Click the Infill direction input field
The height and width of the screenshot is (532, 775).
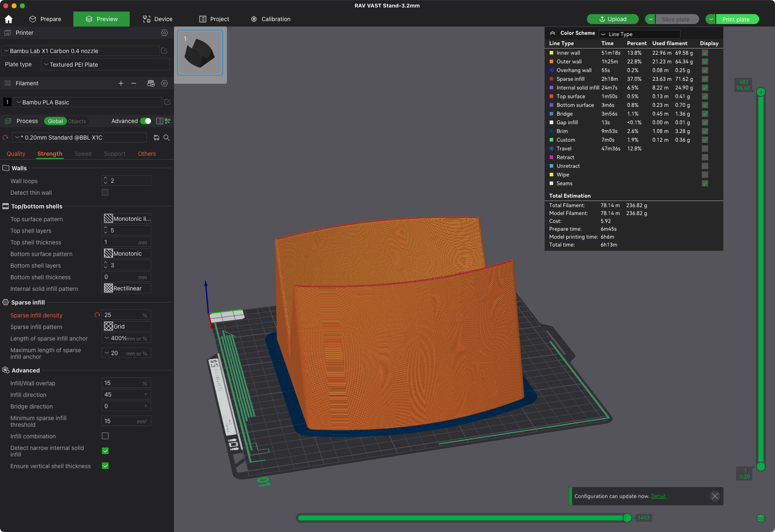coord(126,394)
